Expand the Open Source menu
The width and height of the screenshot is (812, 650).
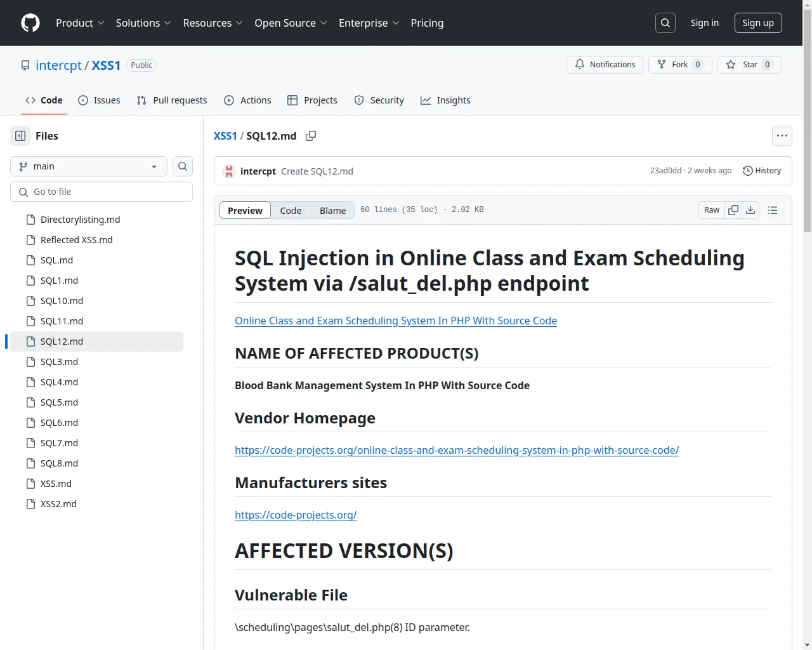point(291,23)
